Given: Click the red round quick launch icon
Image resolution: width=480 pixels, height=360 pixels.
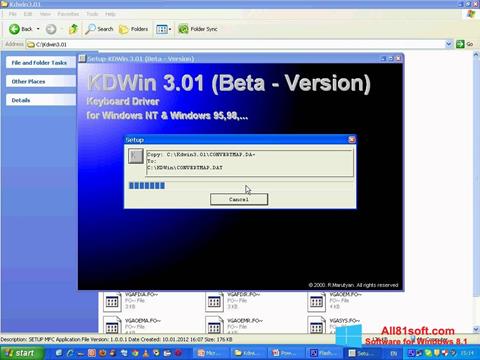Looking at the screenshot, I should coord(178,353).
